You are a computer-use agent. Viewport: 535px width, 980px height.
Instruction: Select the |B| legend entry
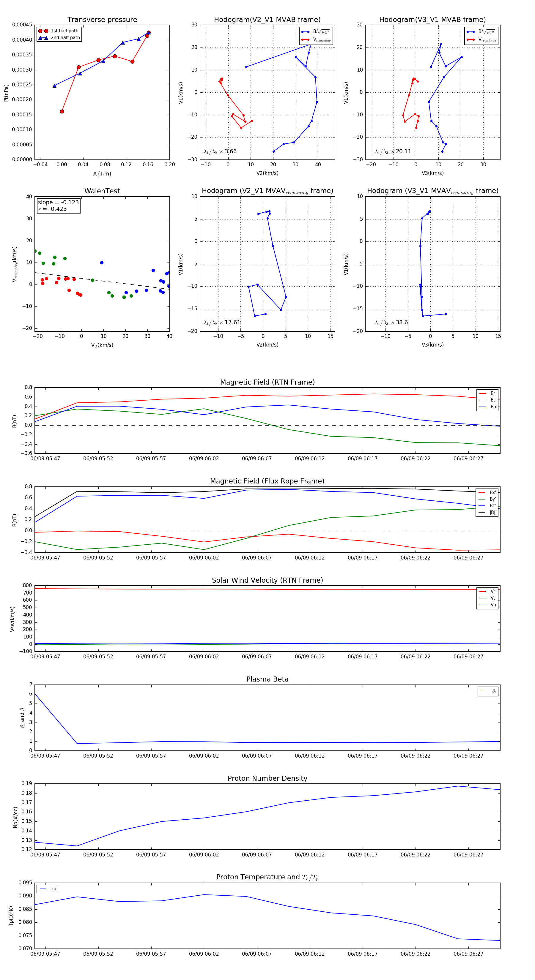click(x=487, y=513)
